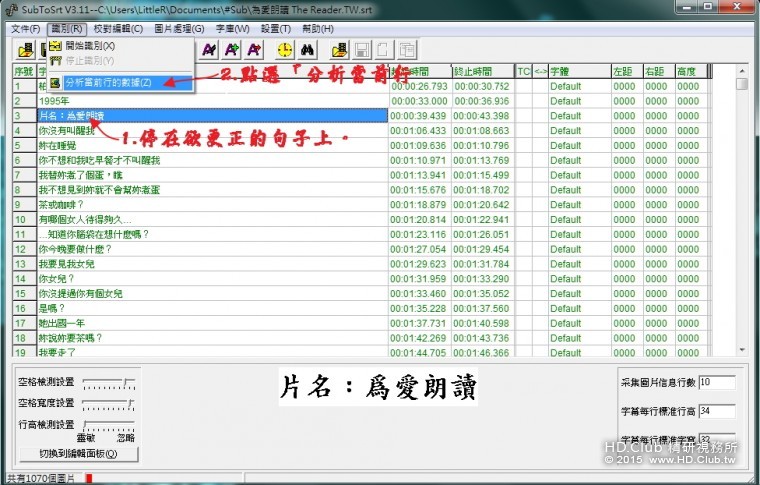Open the 字庫(W) menu
The image size is (760, 485).
pyautogui.click(x=233, y=29)
